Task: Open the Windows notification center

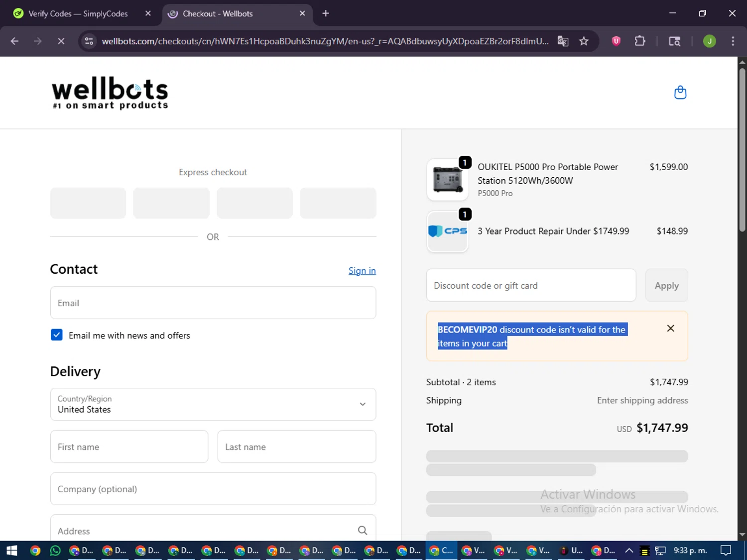Action: pos(726,551)
